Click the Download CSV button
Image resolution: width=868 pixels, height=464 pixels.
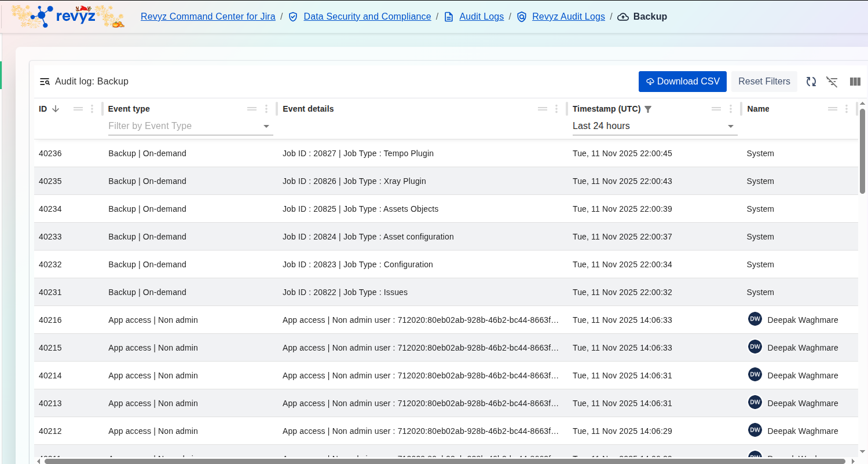[x=682, y=82]
